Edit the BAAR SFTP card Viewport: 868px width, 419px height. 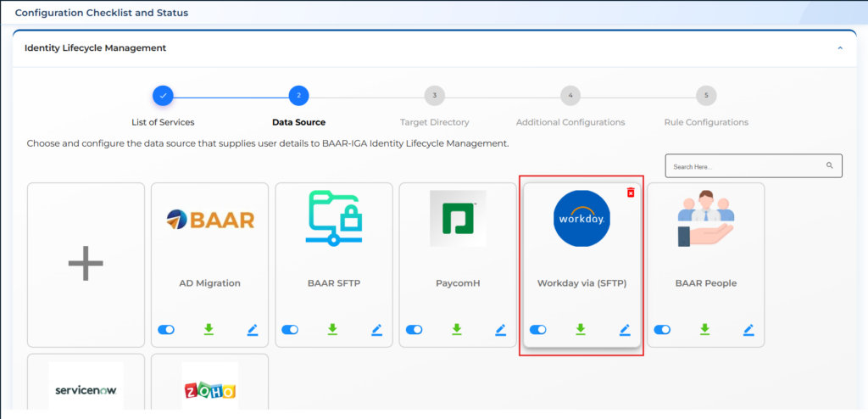[376, 330]
